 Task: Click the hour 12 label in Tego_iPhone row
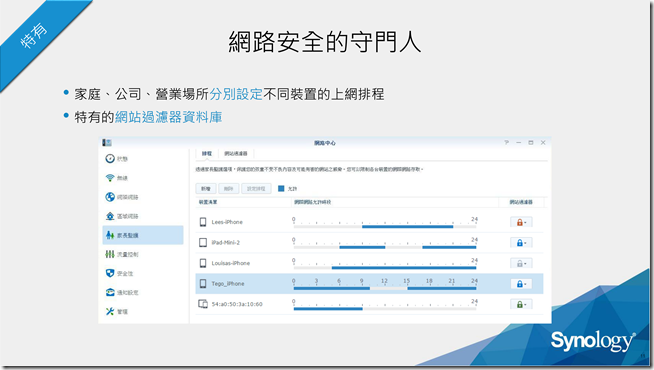(384, 281)
